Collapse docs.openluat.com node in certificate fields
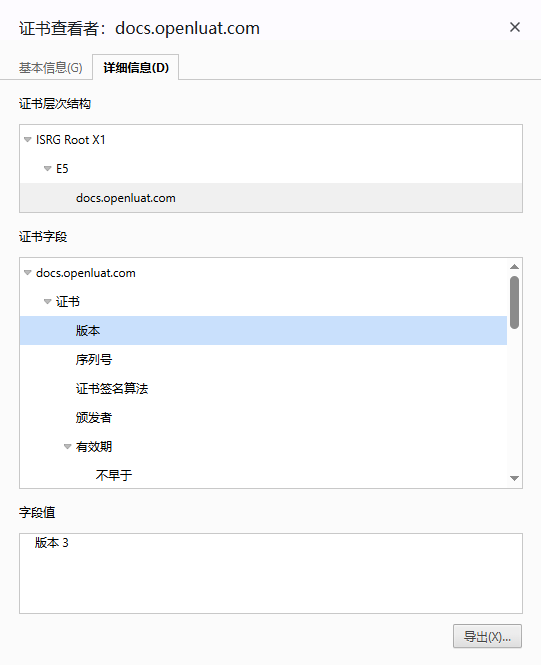This screenshot has height=665, width=541. click(x=28, y=273)
